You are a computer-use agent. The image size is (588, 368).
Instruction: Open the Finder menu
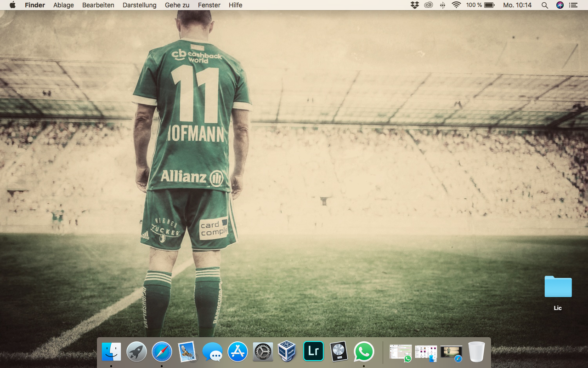click(x=35, y=5)
